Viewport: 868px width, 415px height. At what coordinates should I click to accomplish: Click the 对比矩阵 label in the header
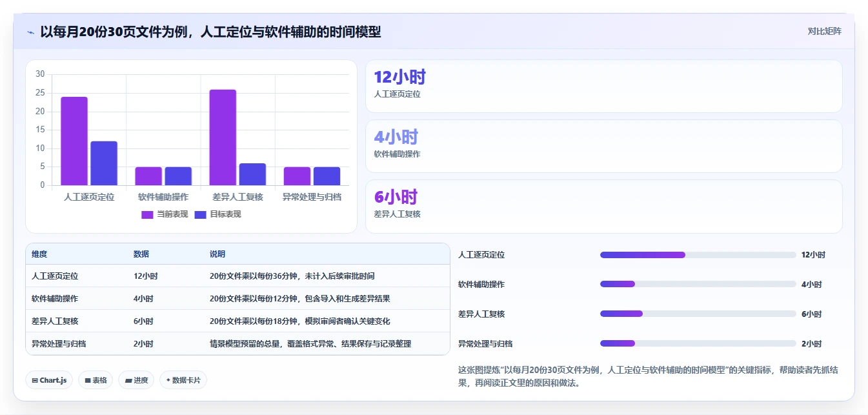(824, 31)
